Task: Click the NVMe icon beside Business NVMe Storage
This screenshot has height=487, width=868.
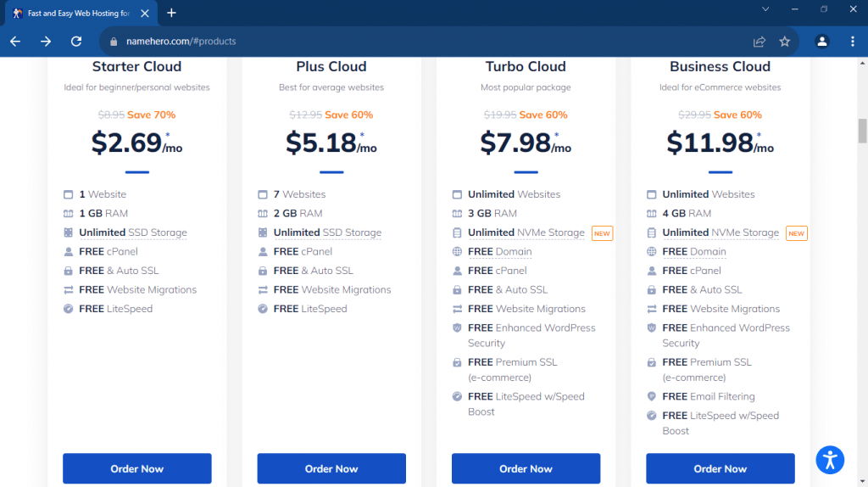Action: [x=652, y=232]
